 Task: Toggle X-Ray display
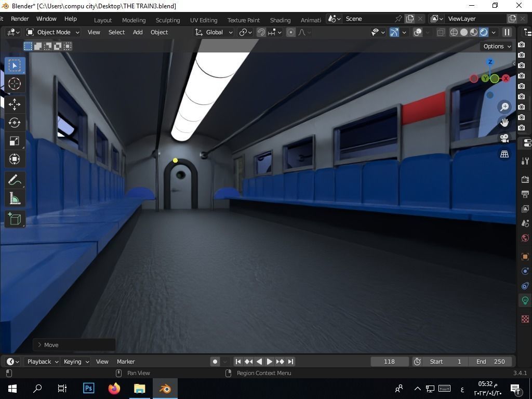coord(441,32)
